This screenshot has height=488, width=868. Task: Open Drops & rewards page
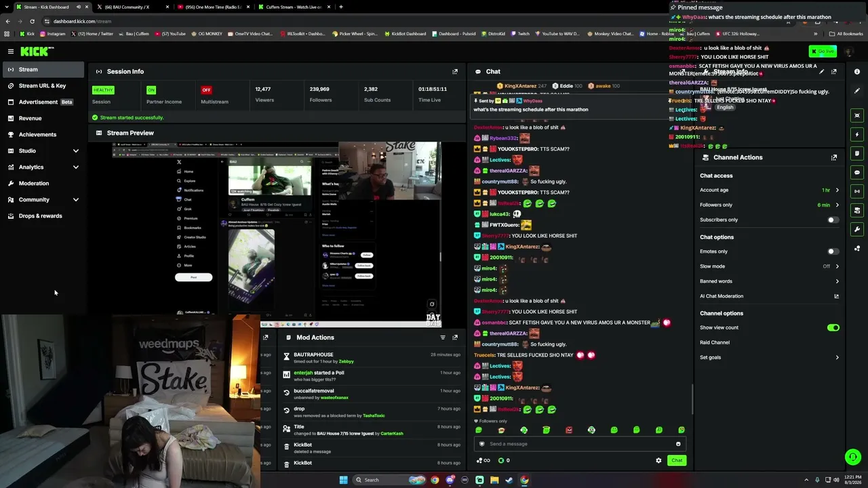coord(43,216)
